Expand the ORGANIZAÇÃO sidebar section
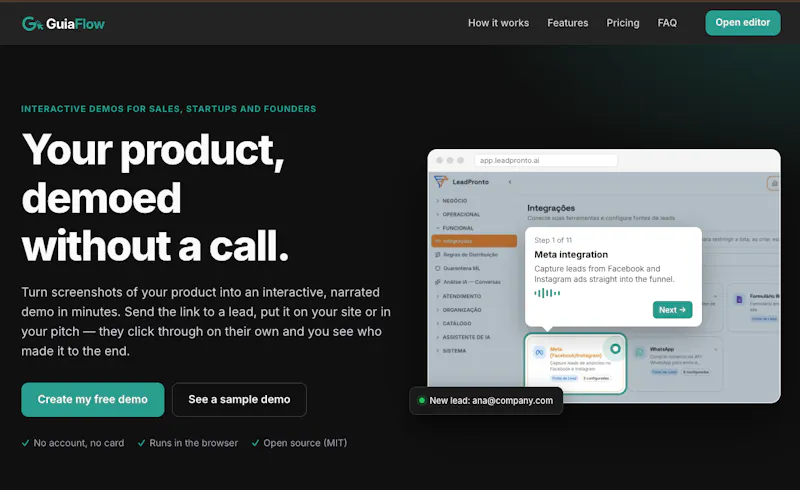 click(x=458, y=310)
